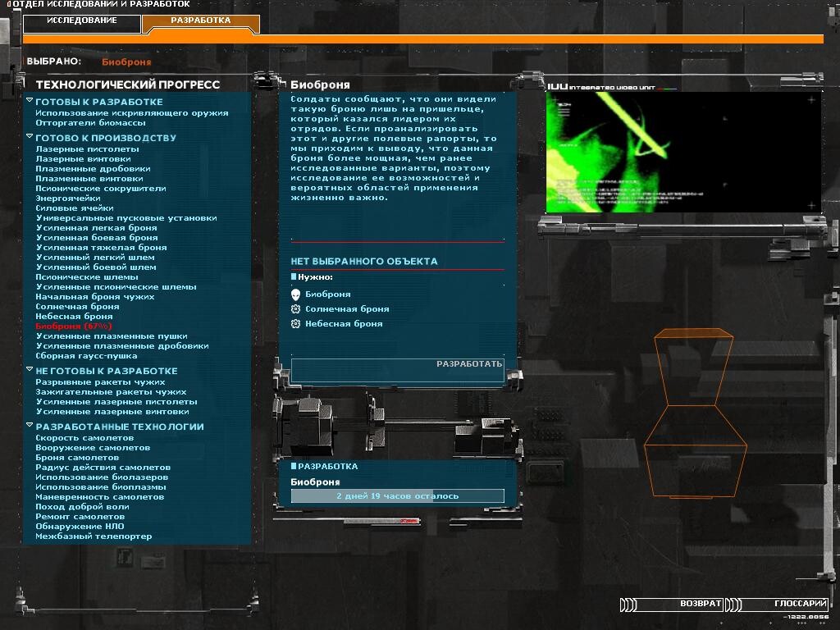This screenshot has width=840, height=630.
Task: Select Усиленные плазменные дробовики
Action: pyautogui.click(x=122, y=346)
